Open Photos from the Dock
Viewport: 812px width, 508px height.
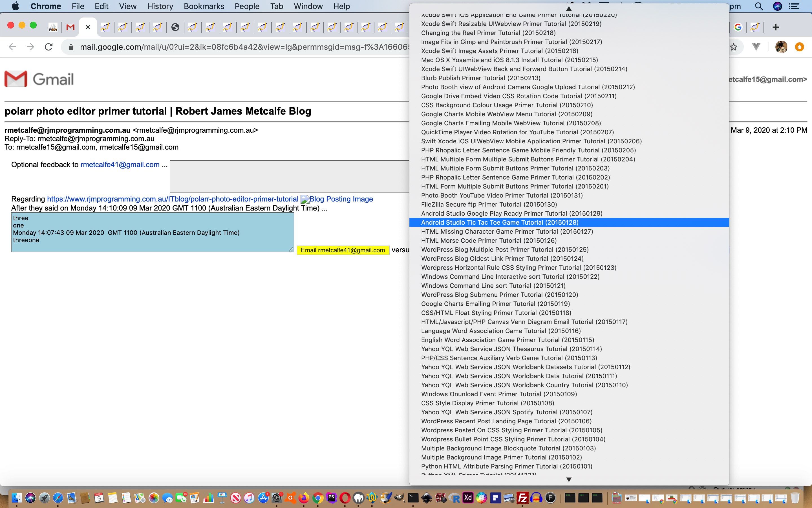154,498
